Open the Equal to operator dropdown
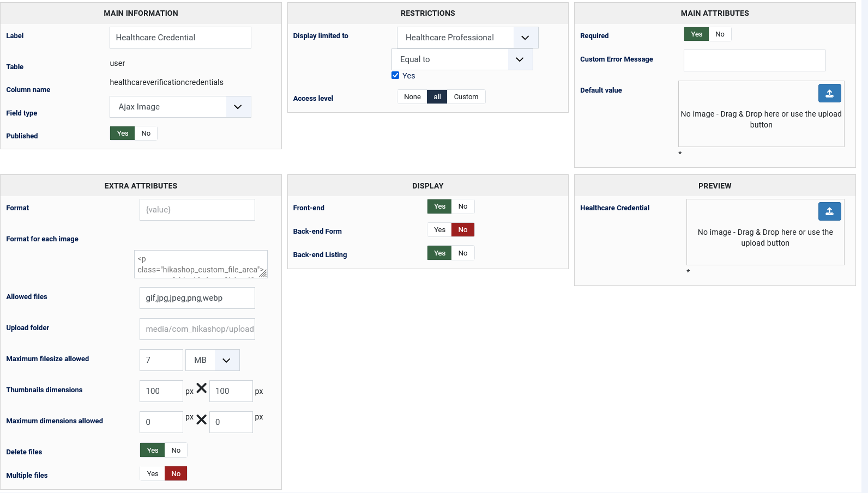The width and height of the screenshot is (868, 493). [462, 59]
